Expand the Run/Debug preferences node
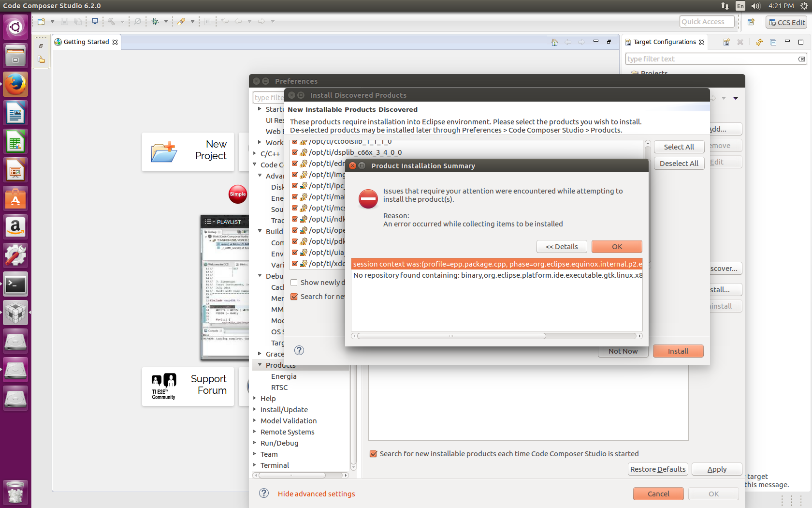Viewport: 812px width, 508px height. coord(254,443)
